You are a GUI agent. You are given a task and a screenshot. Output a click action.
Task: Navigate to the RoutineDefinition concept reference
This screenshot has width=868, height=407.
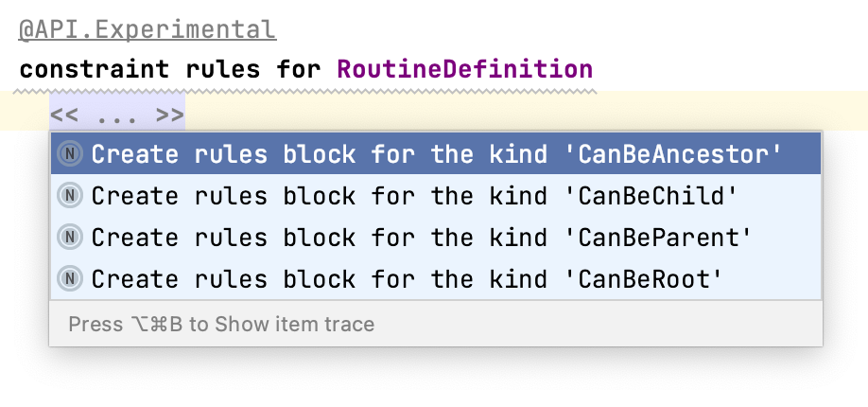click(x=464, y=69)
